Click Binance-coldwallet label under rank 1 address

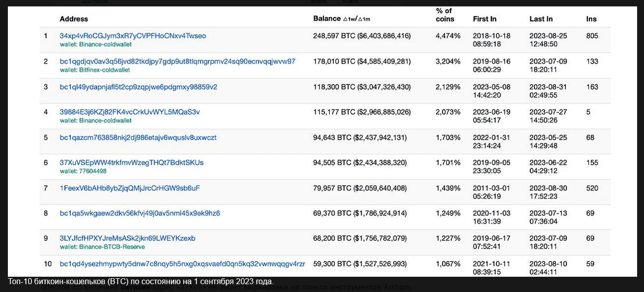click(96, 44)
